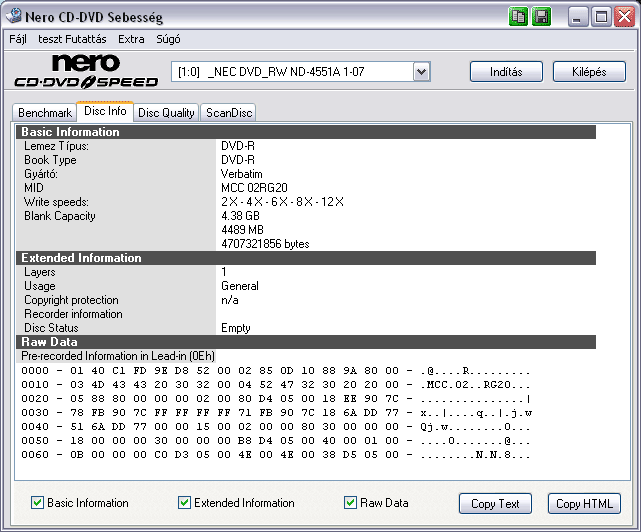Image resolution: width=641 pixels, height=532 pixels.
Task: Click the Book Type label
Action: click(x=50, y=160)
